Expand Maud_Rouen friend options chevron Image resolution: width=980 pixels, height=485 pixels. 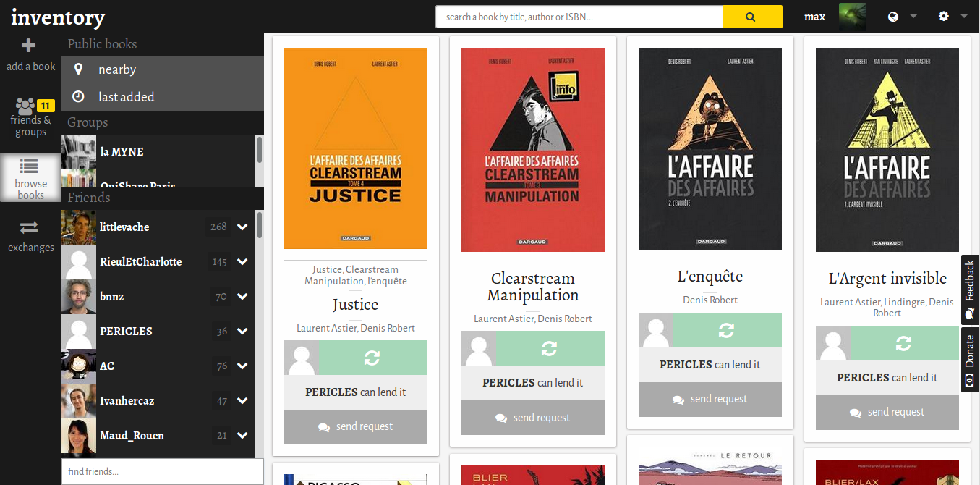[242, 435]
